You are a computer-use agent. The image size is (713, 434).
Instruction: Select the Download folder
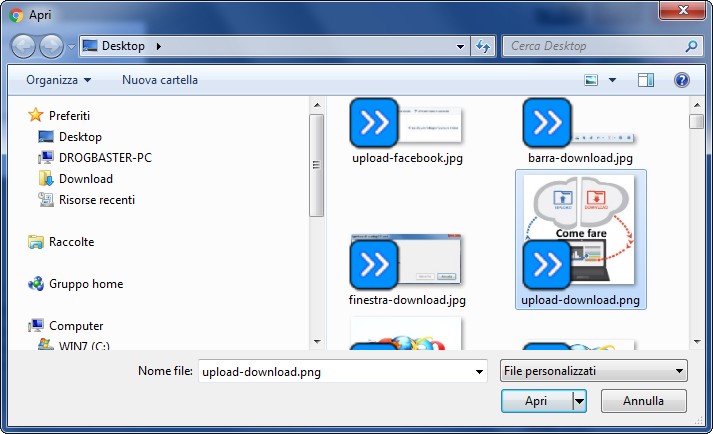pos(85,179)
